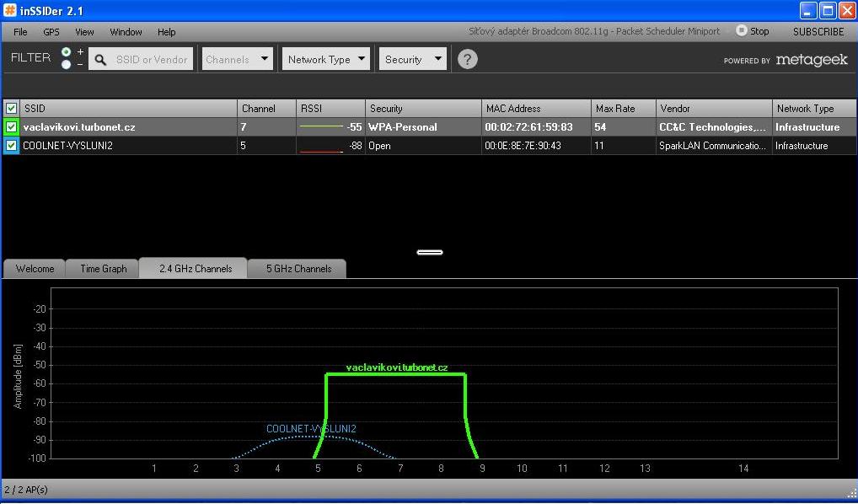
Task: Click the SparkLAN Communications vendor cell
Action: point(712,146)
